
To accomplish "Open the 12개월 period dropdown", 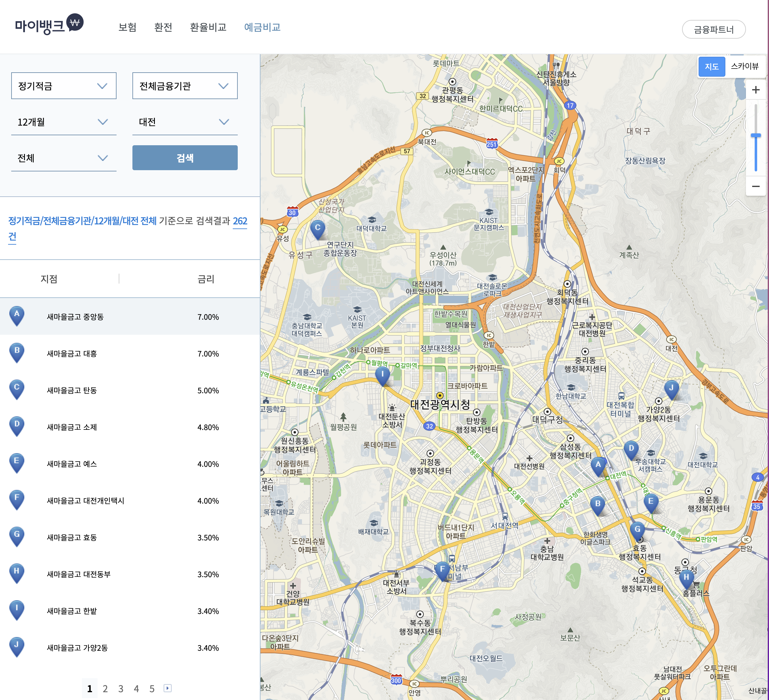I will 64,122.
